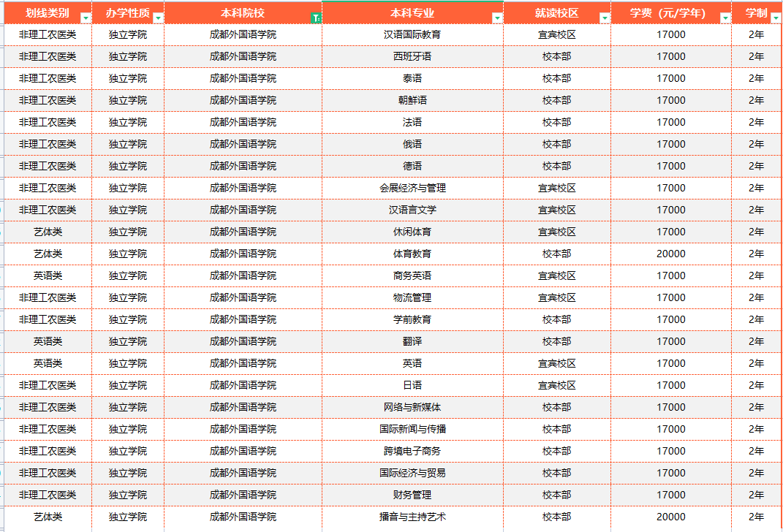Click the 俄语 major cell
The height and width of the screenshot is (532, 783).
pyautogui.click(x=412, y=144)
